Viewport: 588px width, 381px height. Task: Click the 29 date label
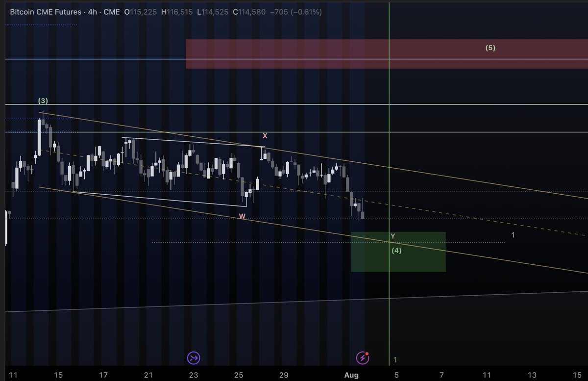click(284, 376)
